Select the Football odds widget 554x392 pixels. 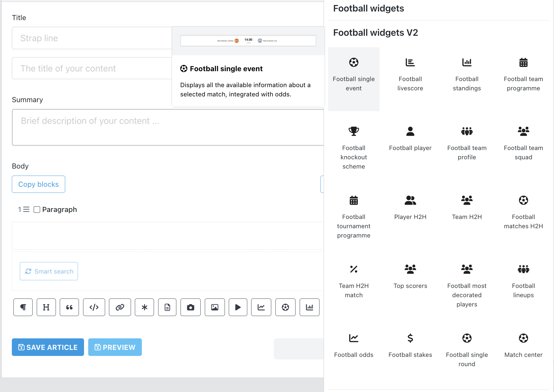click(354, 346)
